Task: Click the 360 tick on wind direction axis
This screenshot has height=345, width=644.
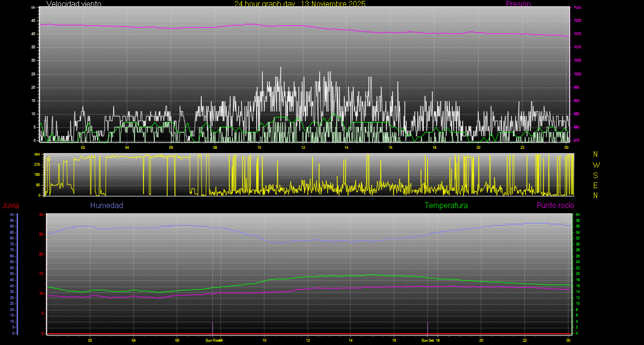Action: (37, 154)
